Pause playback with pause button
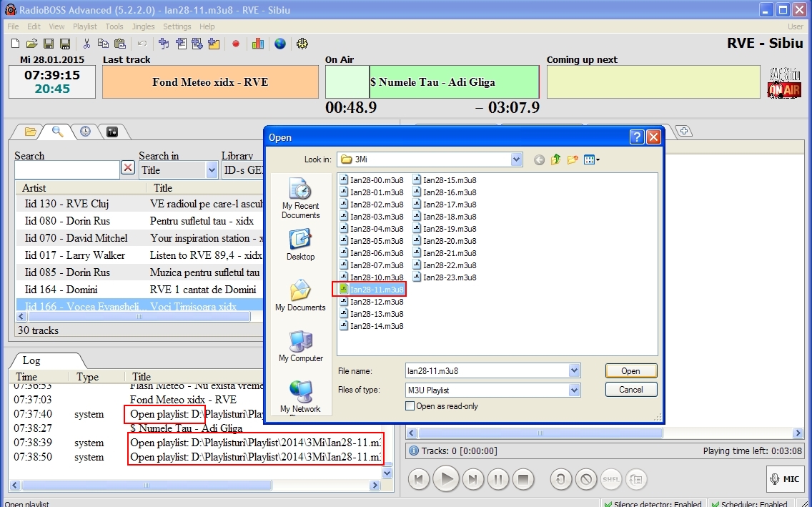The image size is (812, 507). [498, 479]
